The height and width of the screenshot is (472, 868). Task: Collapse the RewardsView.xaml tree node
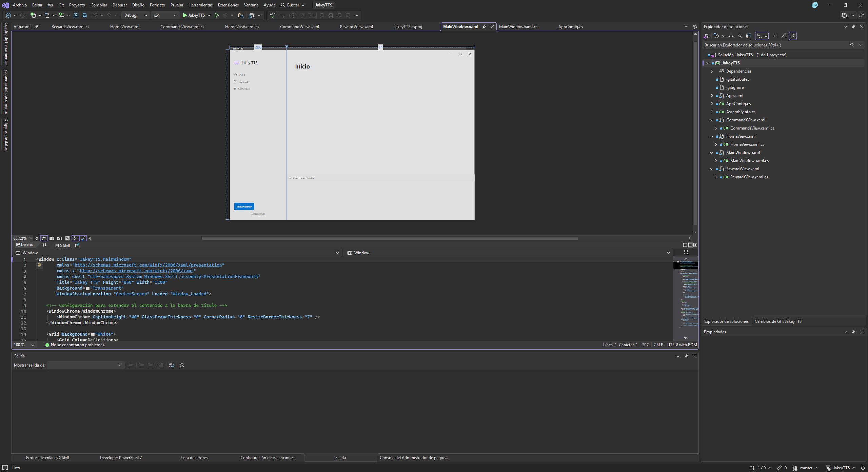click(712, 169)
